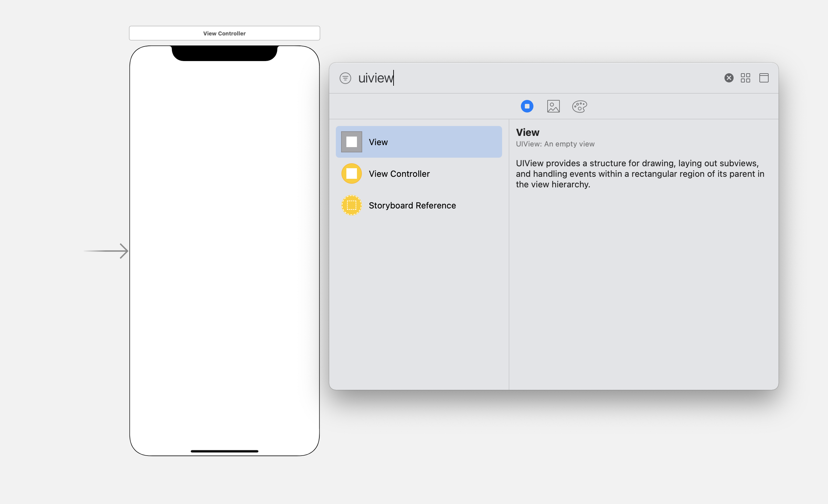The width and height of the screenshot is (828, 504).
Task: Open the Image library tab
Action: tap(553, 106)
